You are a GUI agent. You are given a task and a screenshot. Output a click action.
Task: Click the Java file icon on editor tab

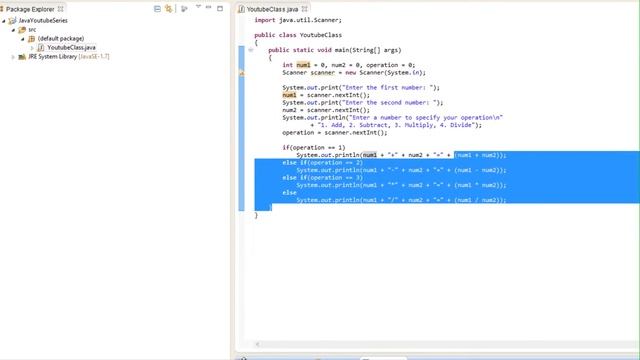click(242, 9)
